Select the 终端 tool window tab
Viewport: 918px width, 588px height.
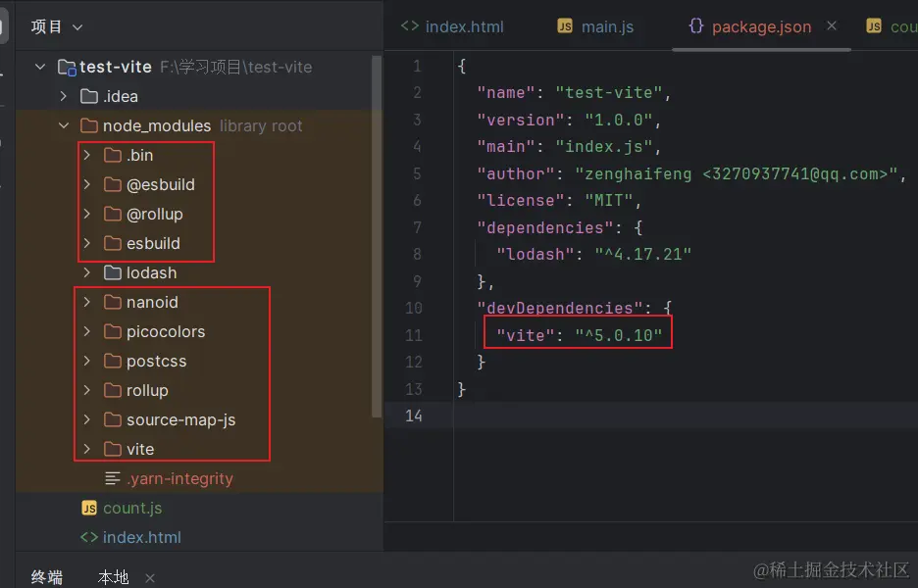pos(47,577)
